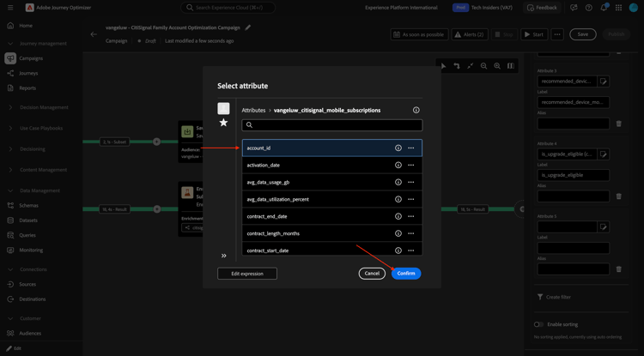
Task: Toggle the canvas minimap icon
Action: [510, 65]
